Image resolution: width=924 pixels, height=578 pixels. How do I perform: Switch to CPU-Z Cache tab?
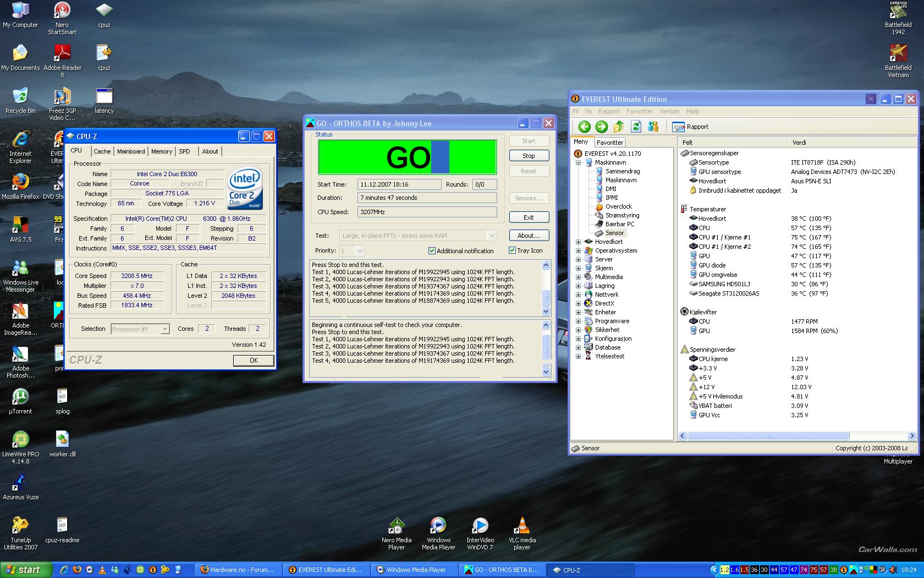click(x=102, y=151)
